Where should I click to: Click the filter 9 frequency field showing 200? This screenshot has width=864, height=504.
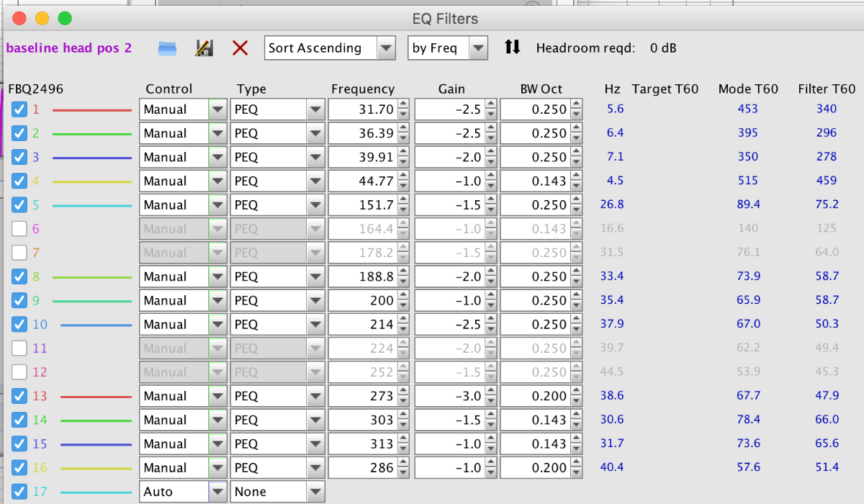pos(362,300)
